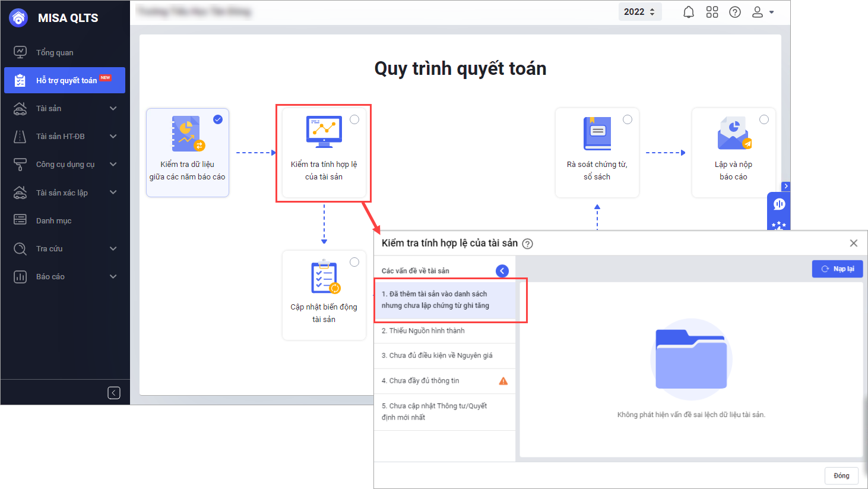Collapse the sidebar with bottom arrow icon
Screen dimensions: 868x489
(x=114, y=393)
